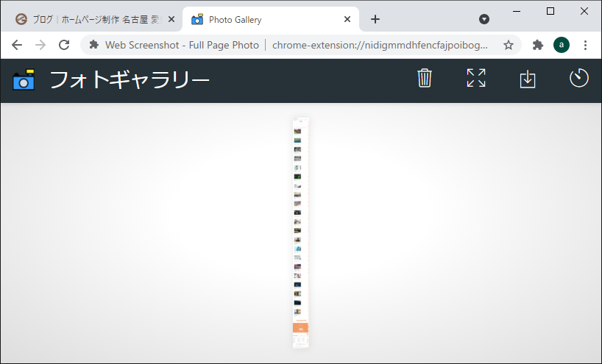This screenshot has width=602, height=364.
Task: Open the timer icon in gallery header
Action: click(x=579, y=78)
